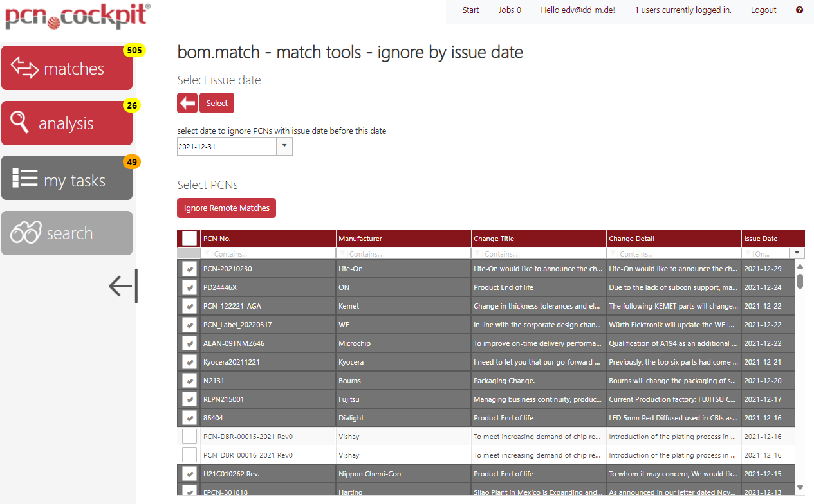Click Start in the top navigation
814x504 pixels.
tap(470, 10)
